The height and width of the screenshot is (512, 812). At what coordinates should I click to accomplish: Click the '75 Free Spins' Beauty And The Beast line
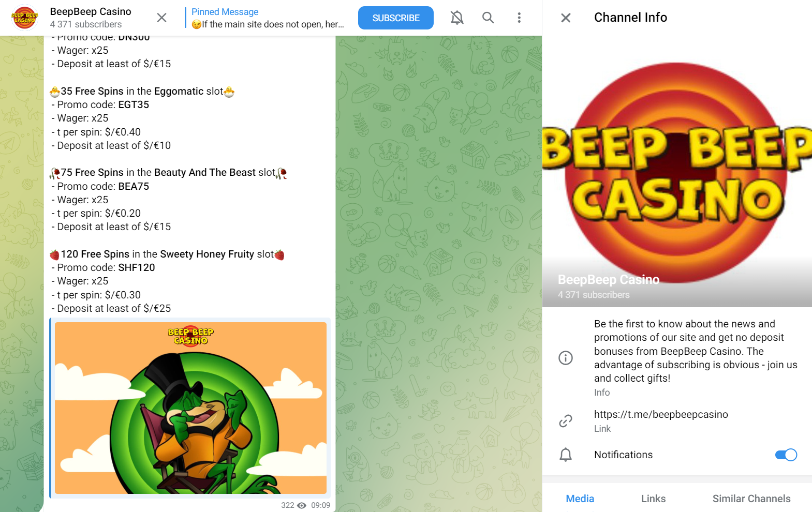pos(168,172)
